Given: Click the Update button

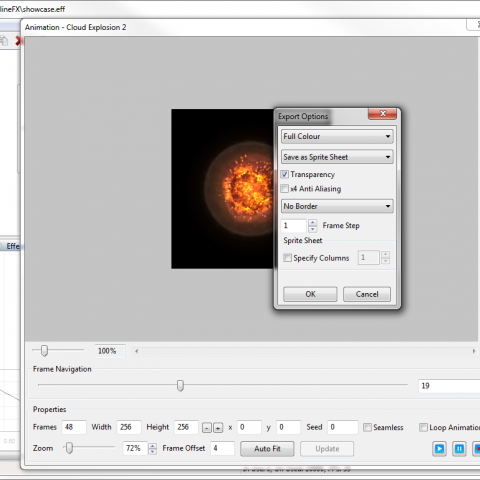Looking at the screenshot, I should tap(327, 449).
